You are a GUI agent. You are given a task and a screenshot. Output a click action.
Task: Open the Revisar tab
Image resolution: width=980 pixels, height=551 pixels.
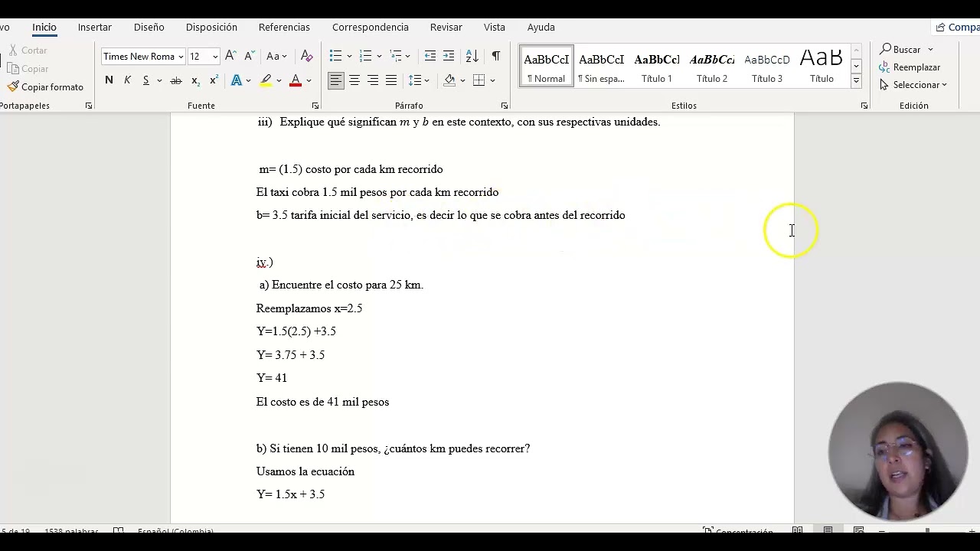446,27
